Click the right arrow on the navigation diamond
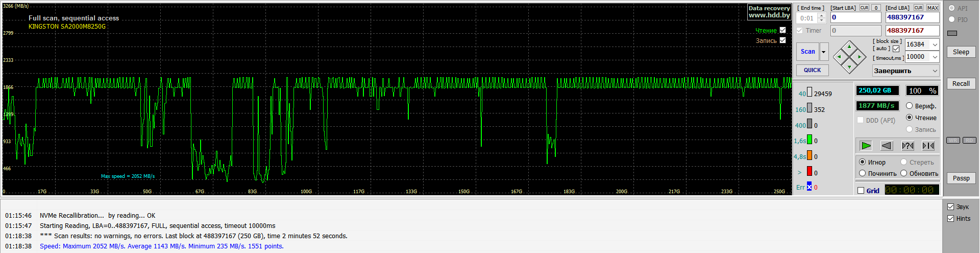Viewport: 980px width, 253px height. (860, 57)
